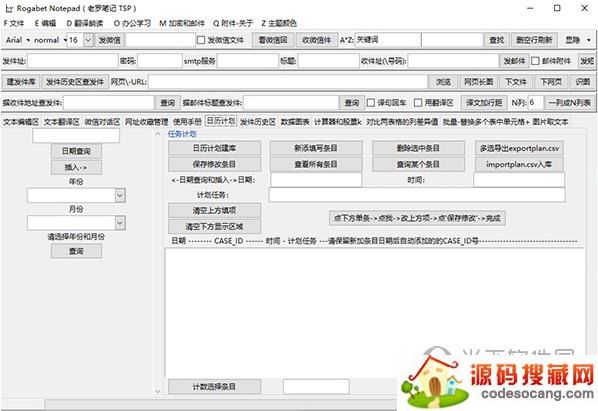Switch to the 发件历史区 tab

[x=257, y=122]
